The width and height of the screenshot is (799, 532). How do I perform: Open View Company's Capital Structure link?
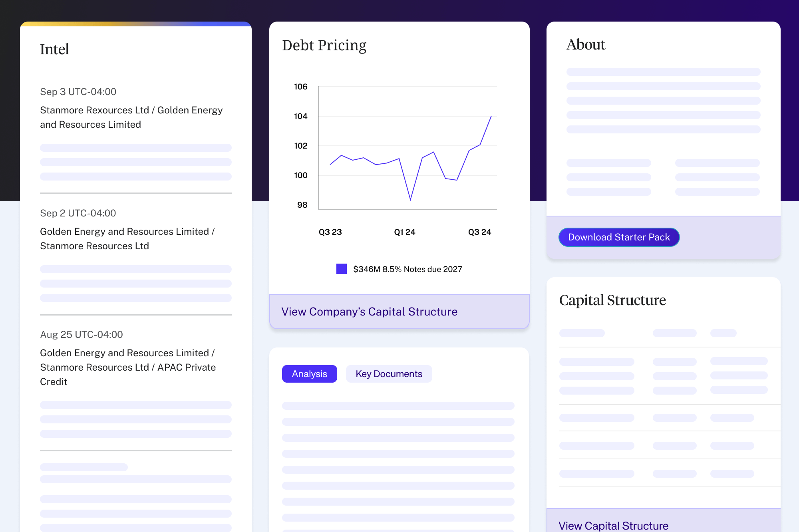coord(369,312)
